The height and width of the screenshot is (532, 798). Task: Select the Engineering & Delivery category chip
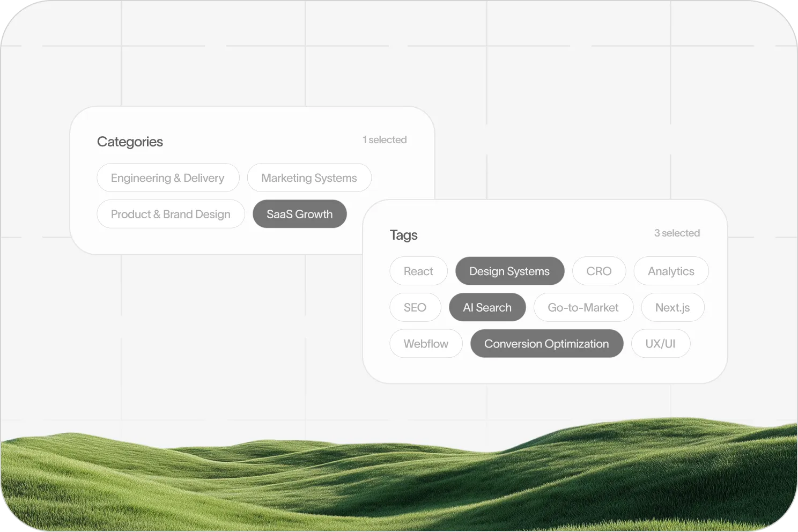168,178
